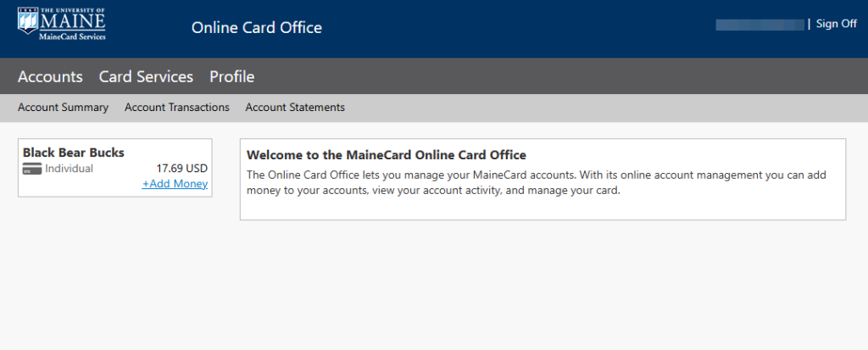Click the 17.69 USD balance
This screenshot has width=868, height=350.
point(182,169)
